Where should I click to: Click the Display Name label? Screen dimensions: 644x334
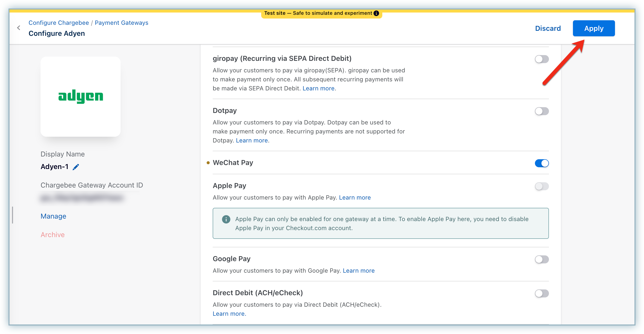[x=63, y=154]
